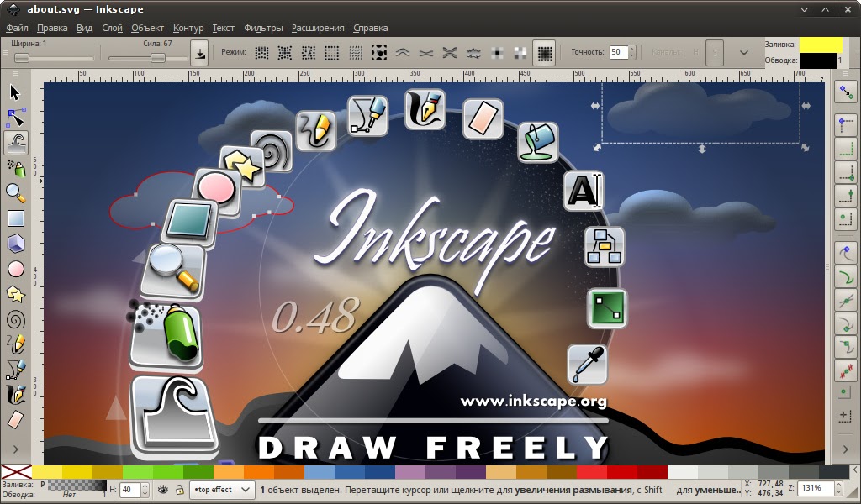
Task: Toggle visibility of the current layer
Action: point(162,489)
